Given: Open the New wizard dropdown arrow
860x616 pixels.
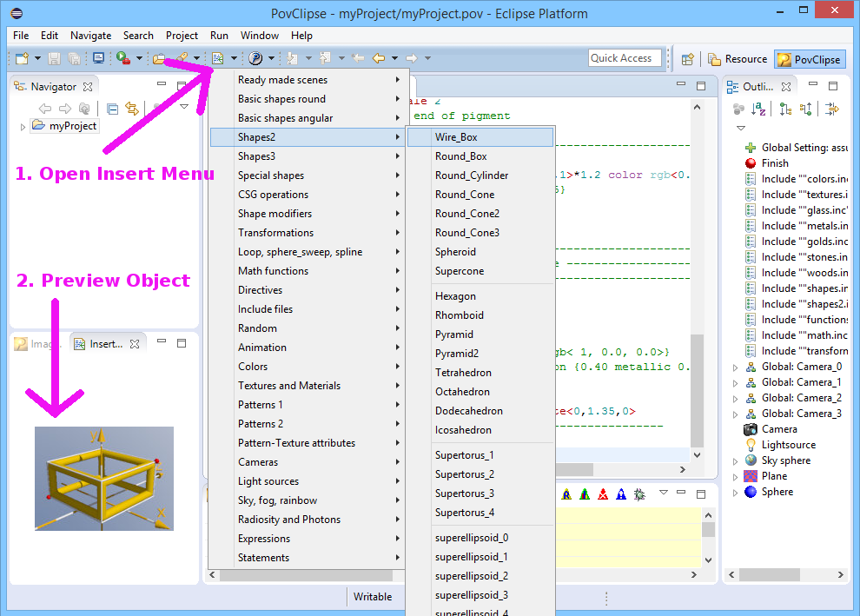Looking at the screenshot, I should [x=37, y=58].
